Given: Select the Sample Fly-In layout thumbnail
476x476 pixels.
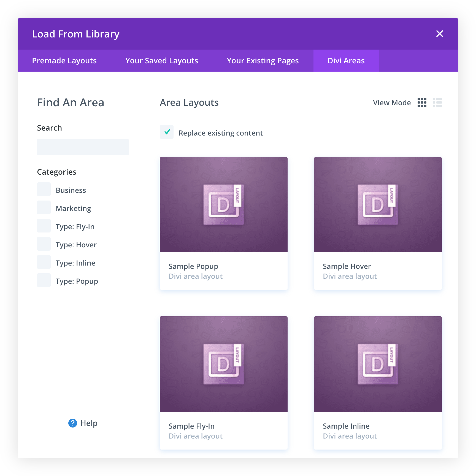Looking at the screenshot, I should click(x=224, y=364).
